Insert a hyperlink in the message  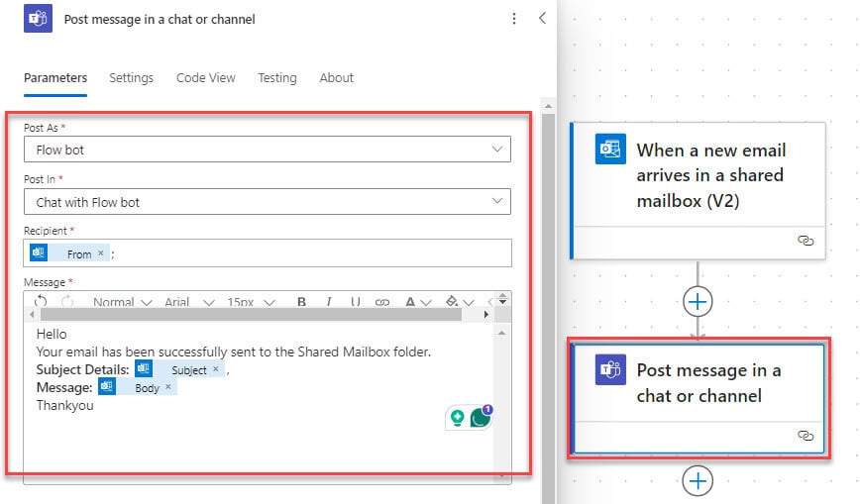pos(382,302)
